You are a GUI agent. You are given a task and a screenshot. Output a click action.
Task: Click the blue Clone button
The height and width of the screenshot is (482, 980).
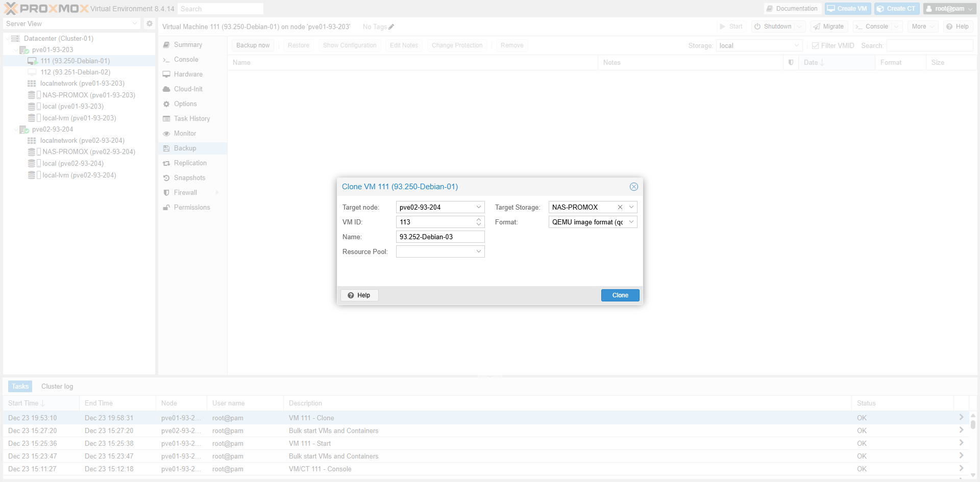(620, 295)
